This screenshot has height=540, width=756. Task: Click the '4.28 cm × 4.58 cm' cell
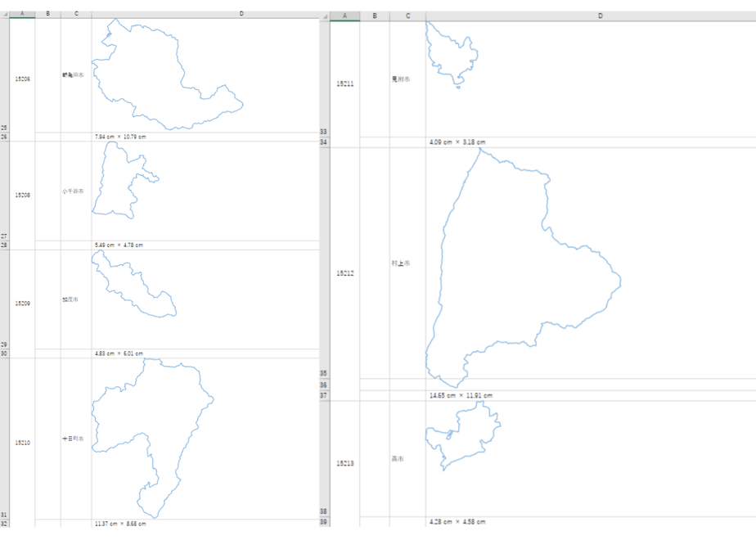(x=591, y=522)
